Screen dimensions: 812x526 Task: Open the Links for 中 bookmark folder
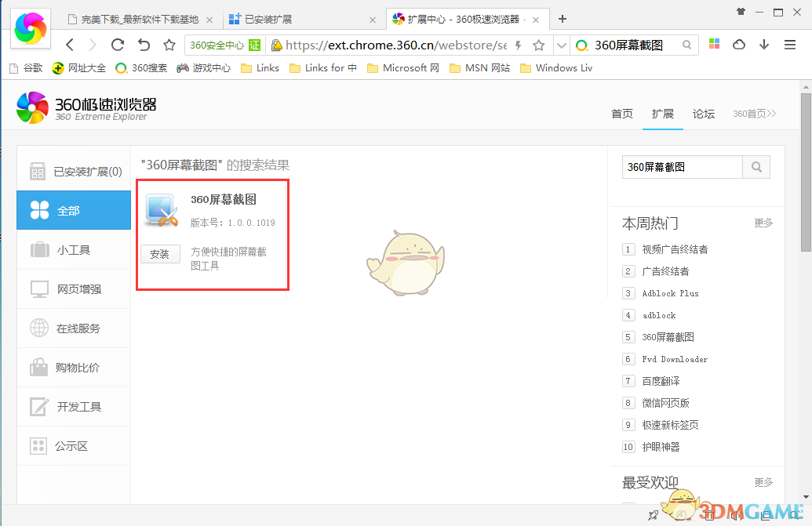point(323,67)
